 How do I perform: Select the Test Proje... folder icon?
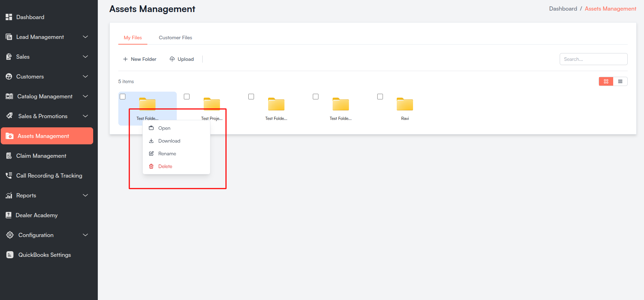[212, 104]
